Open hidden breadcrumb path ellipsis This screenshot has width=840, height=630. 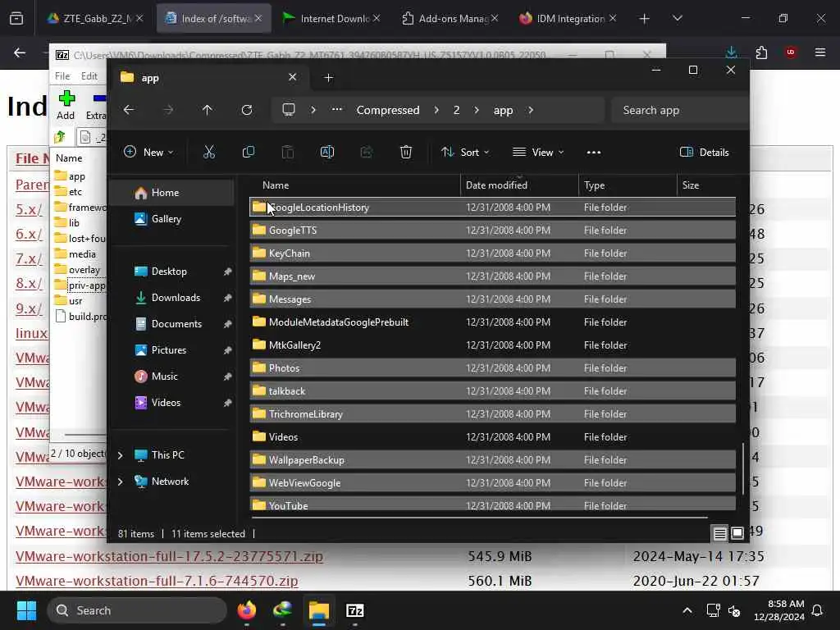(x=336, y=110)
